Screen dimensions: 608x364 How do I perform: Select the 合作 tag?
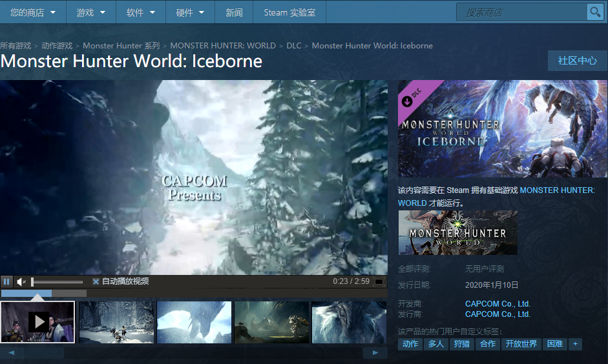coord(488,344)
